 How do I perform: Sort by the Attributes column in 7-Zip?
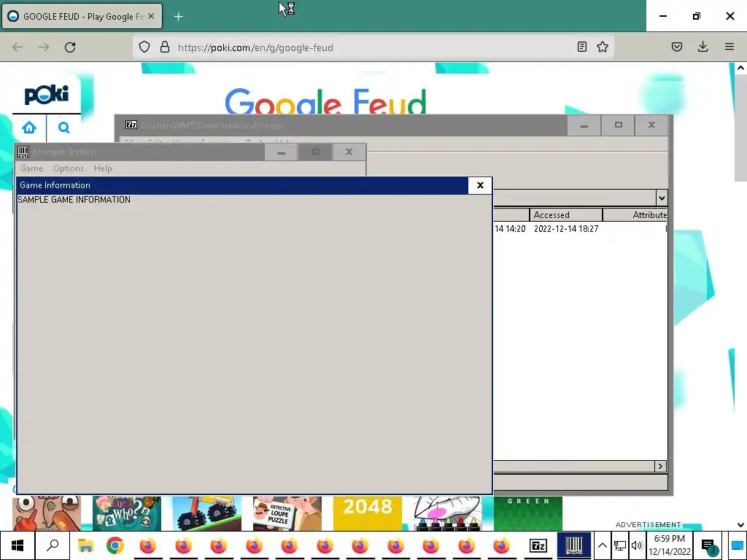(x=635, y=215)
